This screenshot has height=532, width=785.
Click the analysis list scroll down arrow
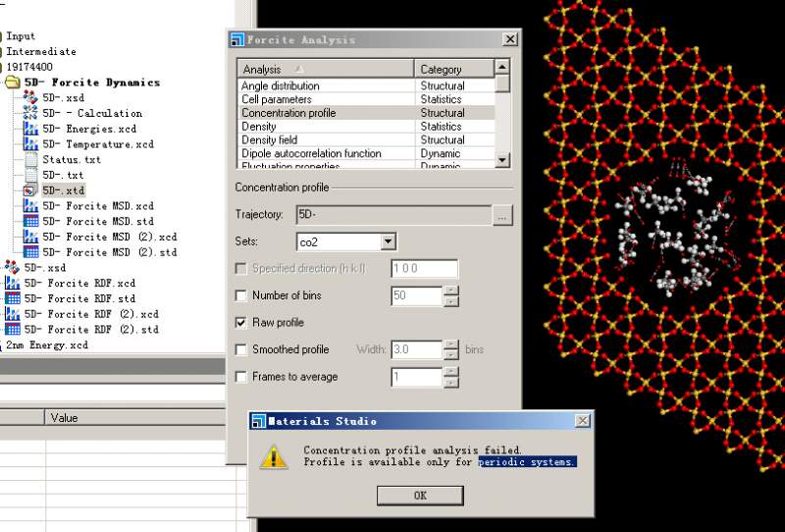point(502,160)
